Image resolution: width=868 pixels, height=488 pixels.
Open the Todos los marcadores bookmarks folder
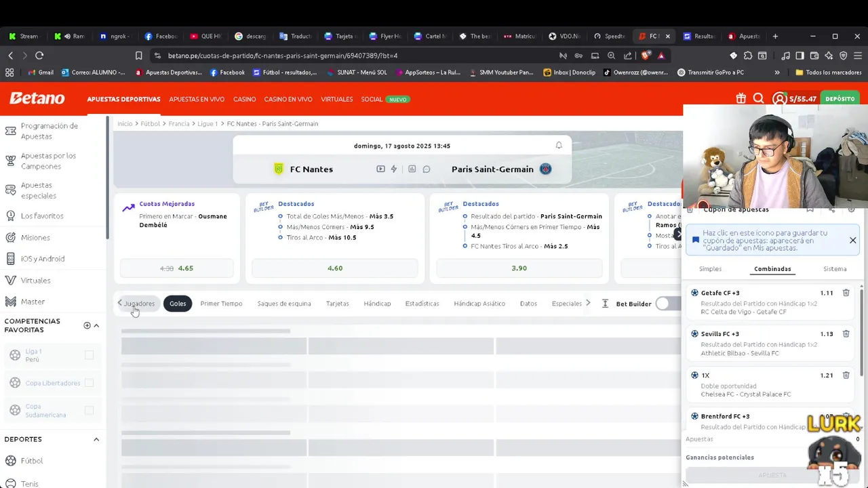pyautogui.click(x=828, y=73)
